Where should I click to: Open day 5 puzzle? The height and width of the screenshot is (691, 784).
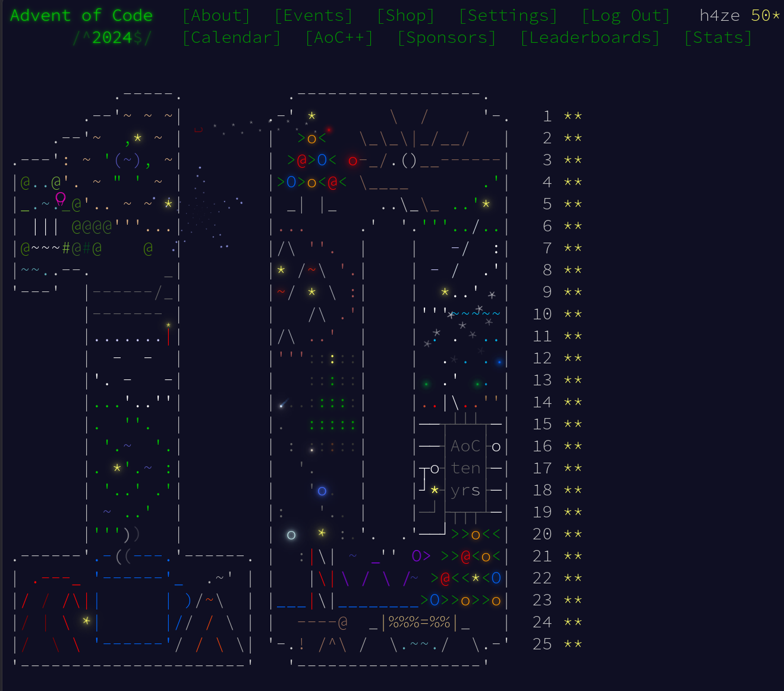547,204
